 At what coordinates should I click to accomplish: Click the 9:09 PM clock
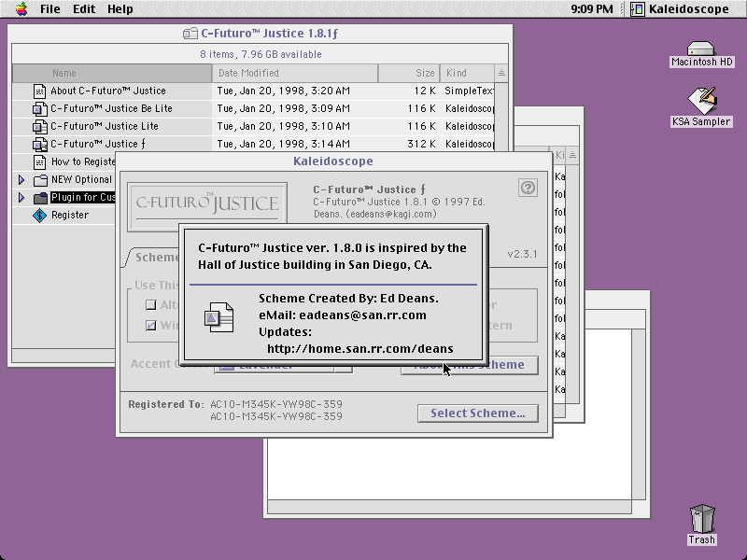(592, 9)
